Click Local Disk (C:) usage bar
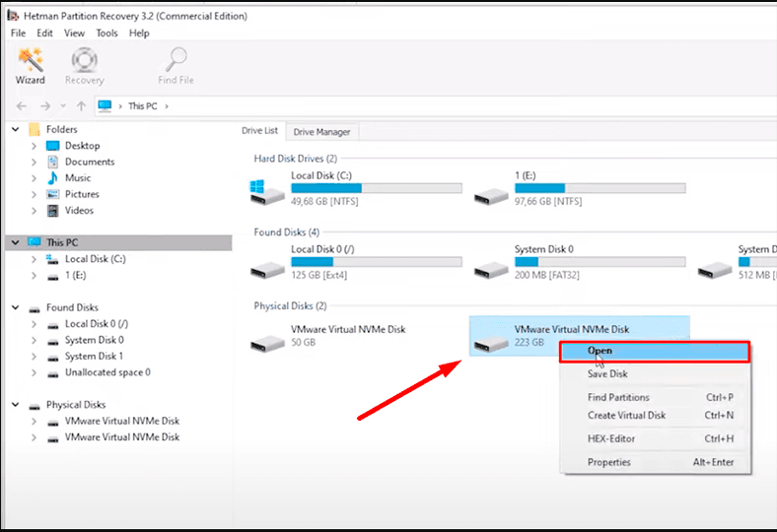This screenshot has height=532, width=777. (x=377, y=188)
